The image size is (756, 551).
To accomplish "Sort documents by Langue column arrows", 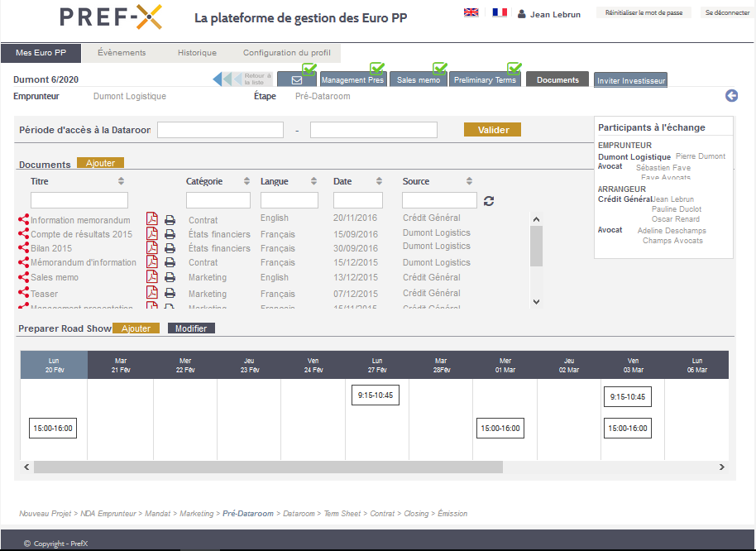I will point(313,181).
